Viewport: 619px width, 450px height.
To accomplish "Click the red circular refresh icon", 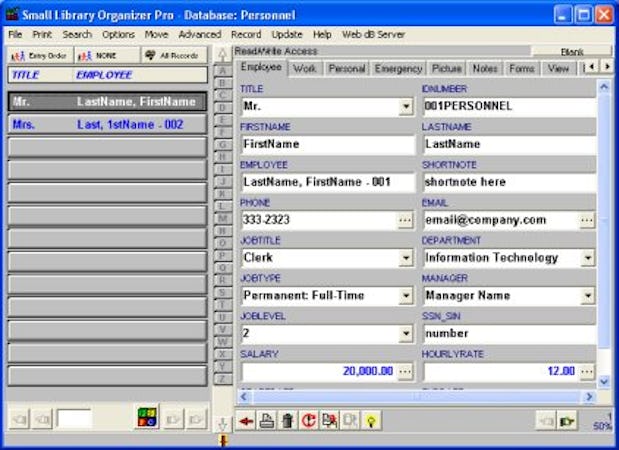I will tap(308, 421).
